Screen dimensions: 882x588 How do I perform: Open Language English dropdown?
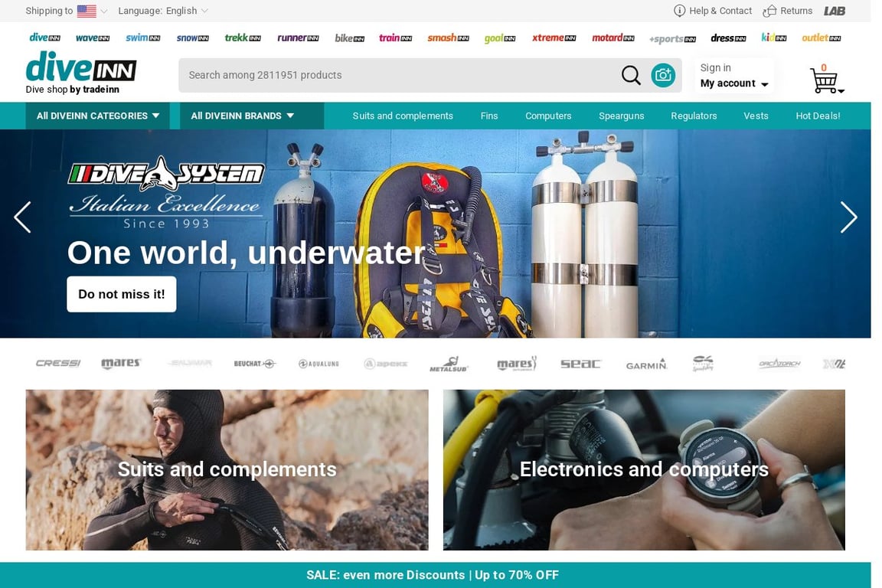163,11
